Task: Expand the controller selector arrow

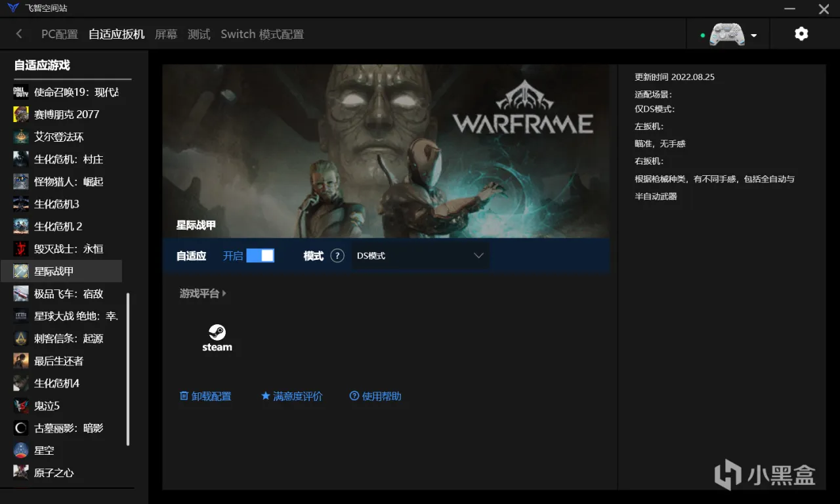Action: tap(754, 35)
